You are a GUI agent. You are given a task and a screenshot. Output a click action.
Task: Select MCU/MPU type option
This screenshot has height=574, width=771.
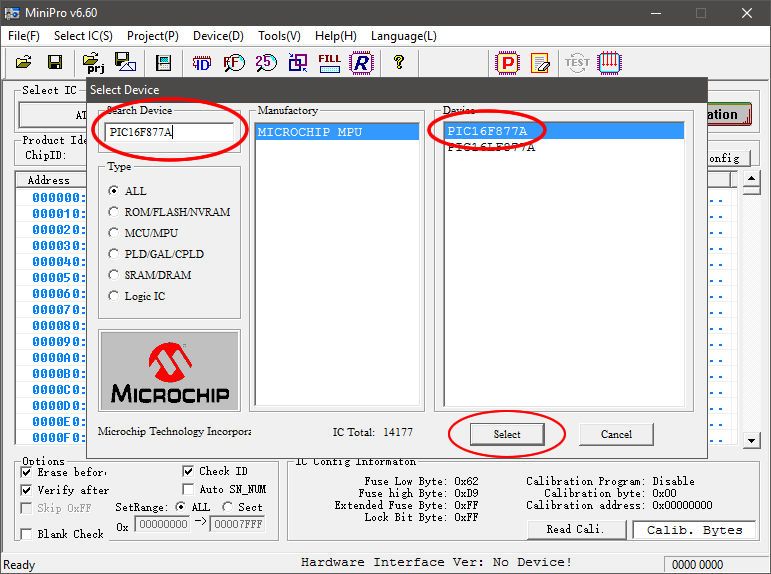pyautogui.click(x=114, y=233)
